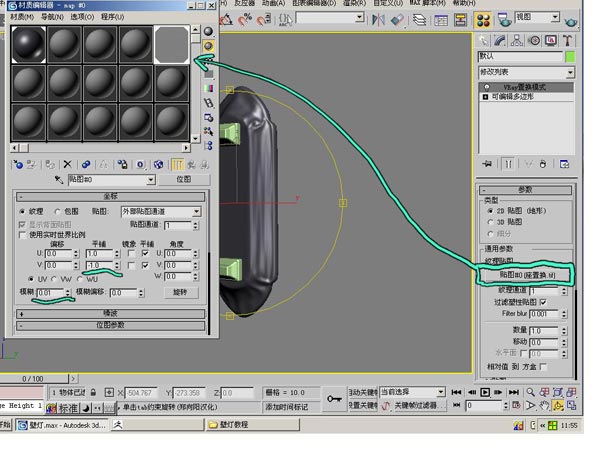Select the Hierarchy panel icon
Image resolution: width=600 pixels, height=450 pixels.
[517, 41]
